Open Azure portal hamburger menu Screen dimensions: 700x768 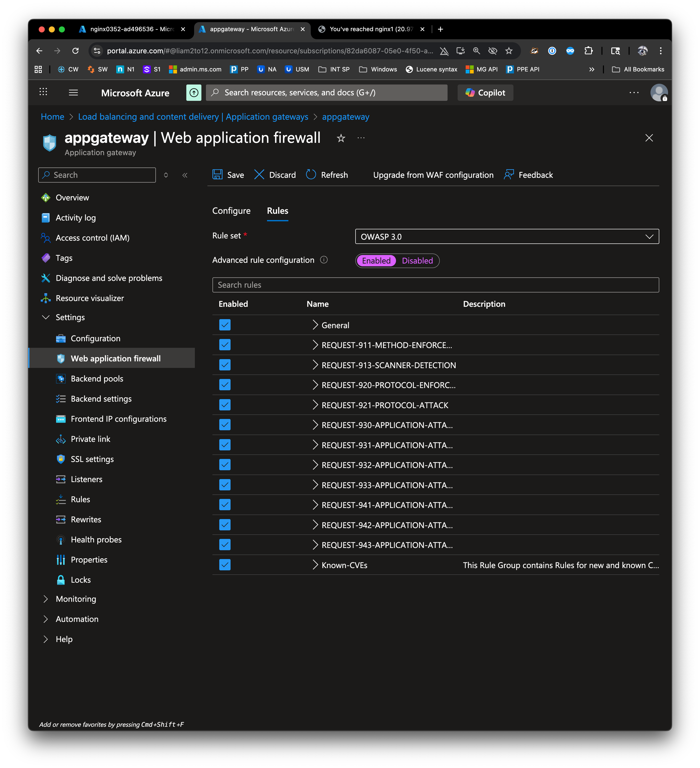[73, 93]
